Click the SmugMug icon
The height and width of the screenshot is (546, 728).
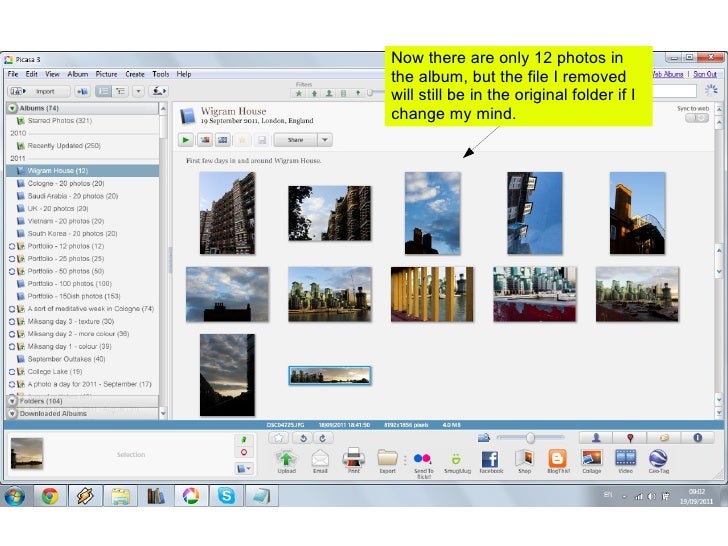[x=456, y=459]
